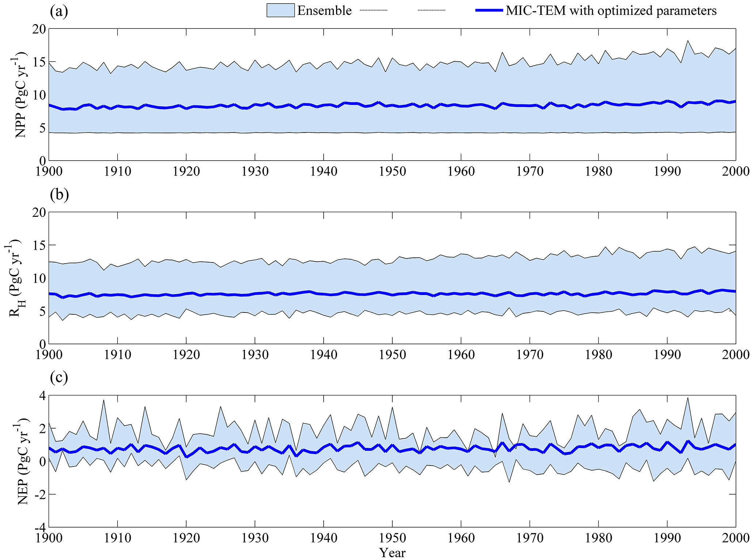Click 'MIC-TEM with optimized parameters' legend text

(x=611, y=11)
